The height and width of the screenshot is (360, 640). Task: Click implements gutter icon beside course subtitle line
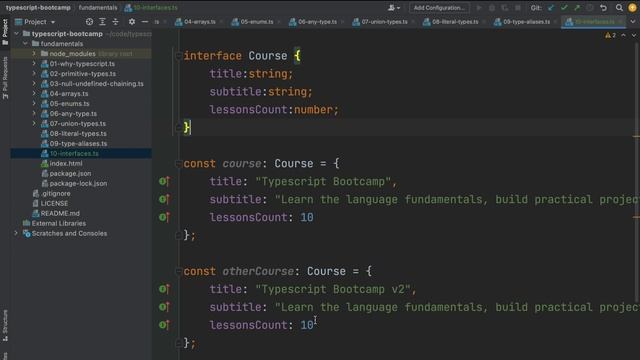[164, 199]
